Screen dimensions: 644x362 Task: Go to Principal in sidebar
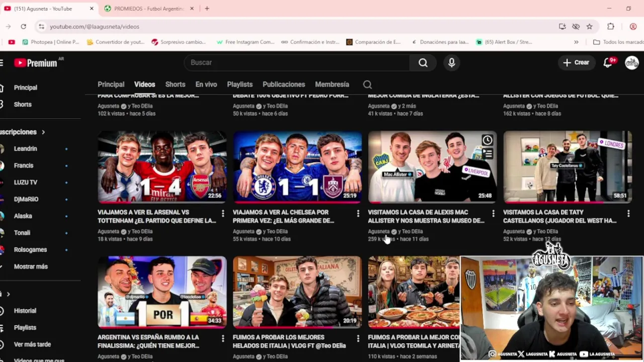point(25,87)
